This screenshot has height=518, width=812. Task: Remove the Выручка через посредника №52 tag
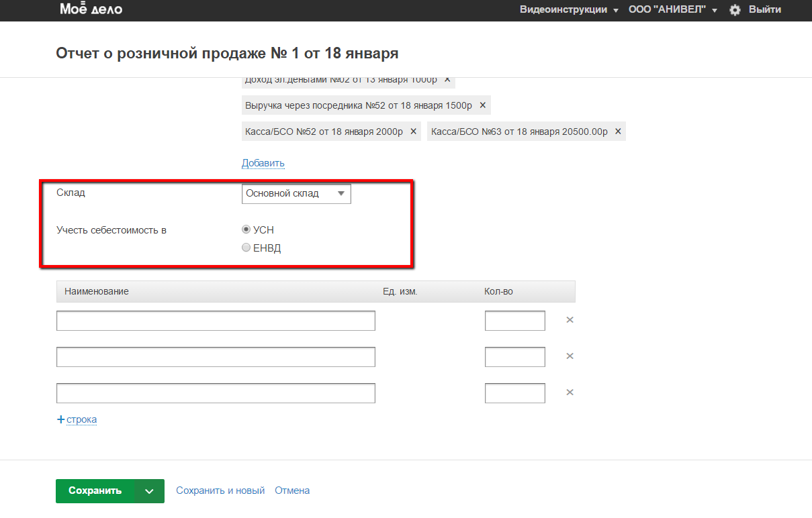482,106
